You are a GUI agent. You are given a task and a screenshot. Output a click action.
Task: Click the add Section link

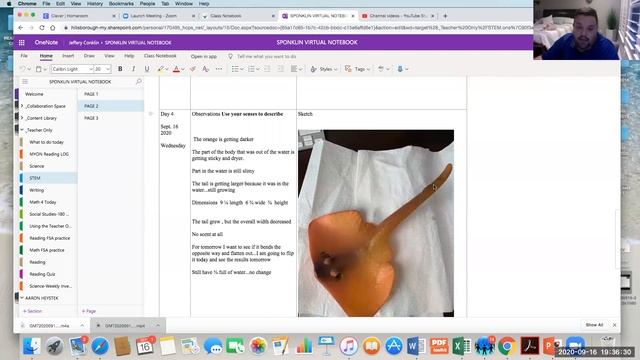click(x=32, y=311)
